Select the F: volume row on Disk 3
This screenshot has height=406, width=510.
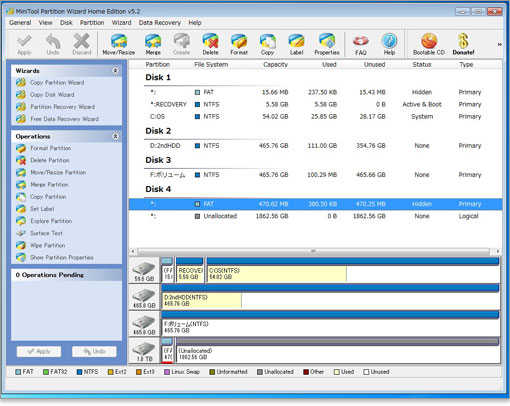point(315,175)
